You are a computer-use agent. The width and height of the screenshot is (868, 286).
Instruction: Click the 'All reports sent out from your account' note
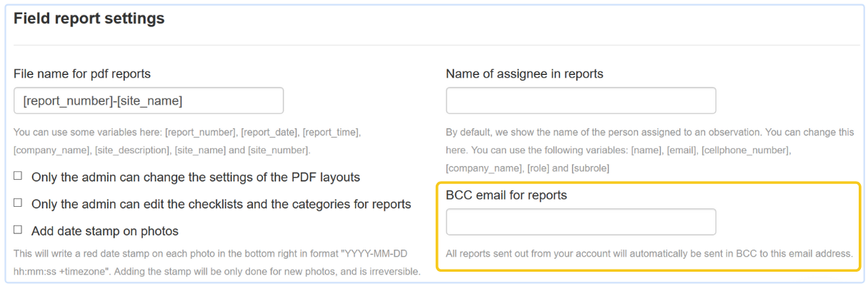pyautogui.click(x=649, y=253)
